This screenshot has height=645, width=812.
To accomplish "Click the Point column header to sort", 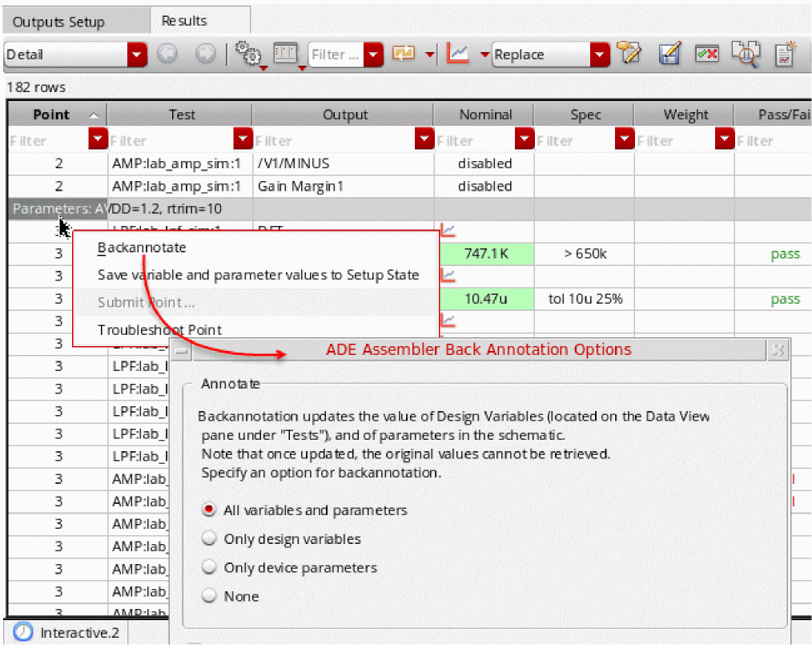I will tap(52, 115).
